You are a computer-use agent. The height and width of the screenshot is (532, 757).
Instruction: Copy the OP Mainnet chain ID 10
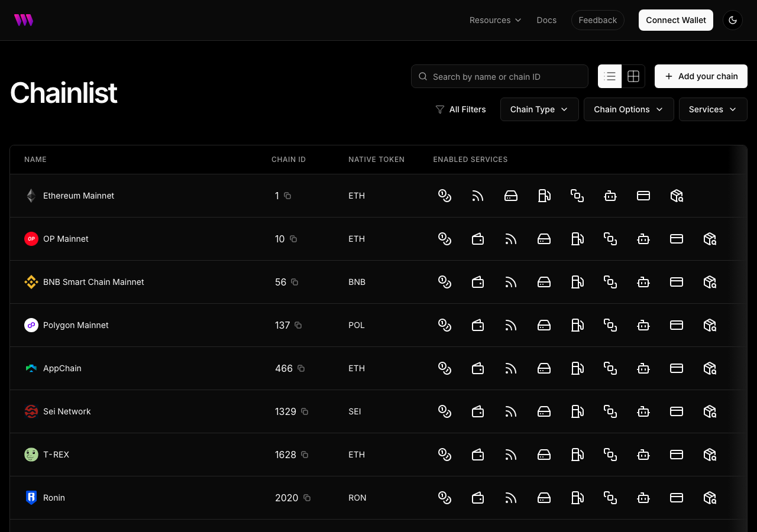coord(293,239)
